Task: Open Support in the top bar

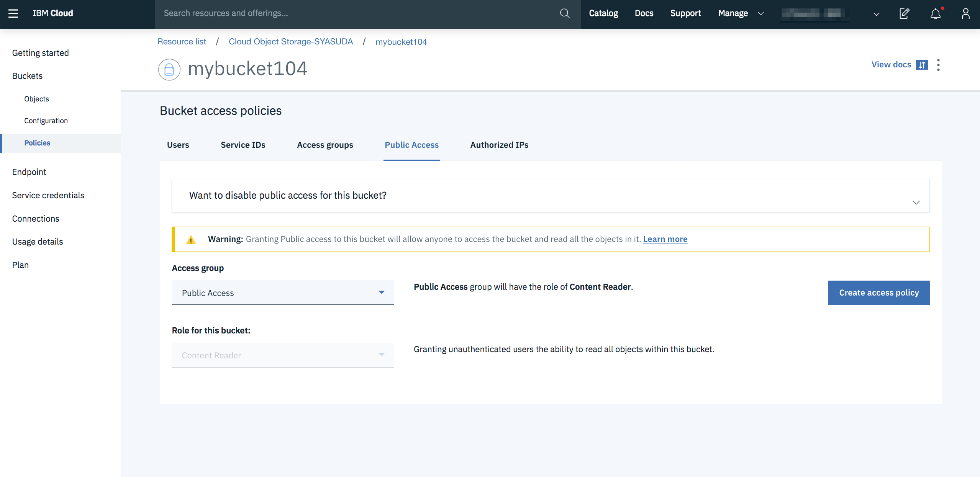Action: (685, 13)
